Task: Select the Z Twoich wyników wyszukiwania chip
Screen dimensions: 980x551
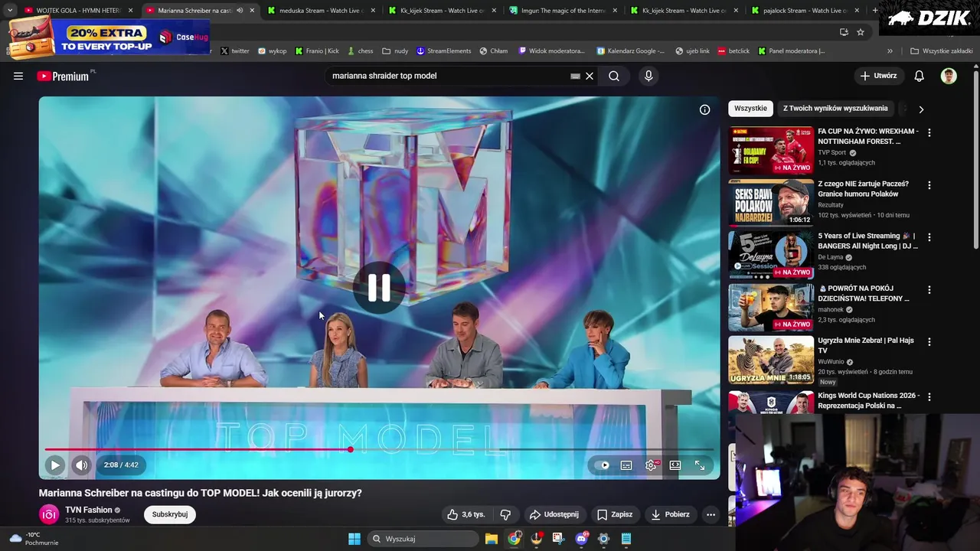Action: coord(835,109)
